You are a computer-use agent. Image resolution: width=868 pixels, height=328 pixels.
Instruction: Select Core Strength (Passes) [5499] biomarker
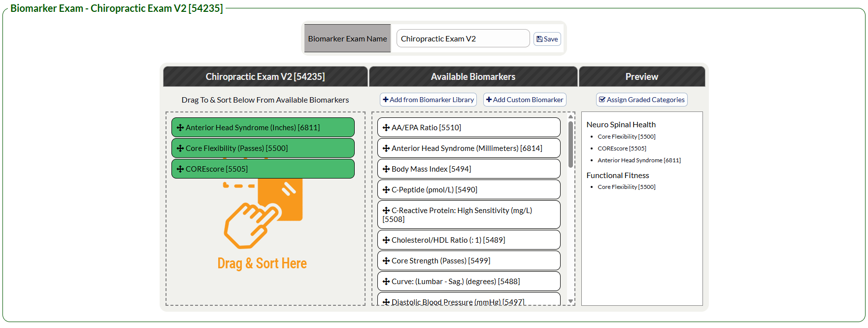(469, 260)
